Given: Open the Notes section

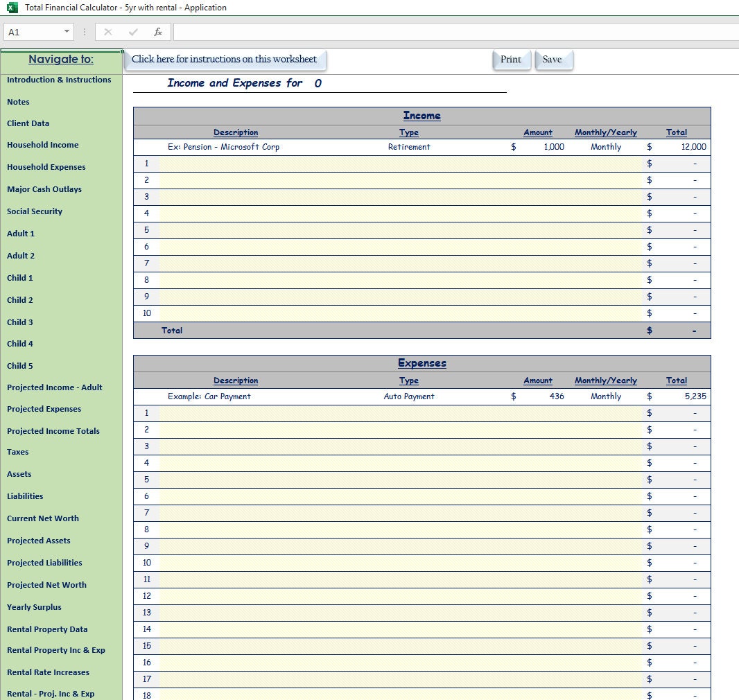Looking at the screenshot, I should coord(18,101).
